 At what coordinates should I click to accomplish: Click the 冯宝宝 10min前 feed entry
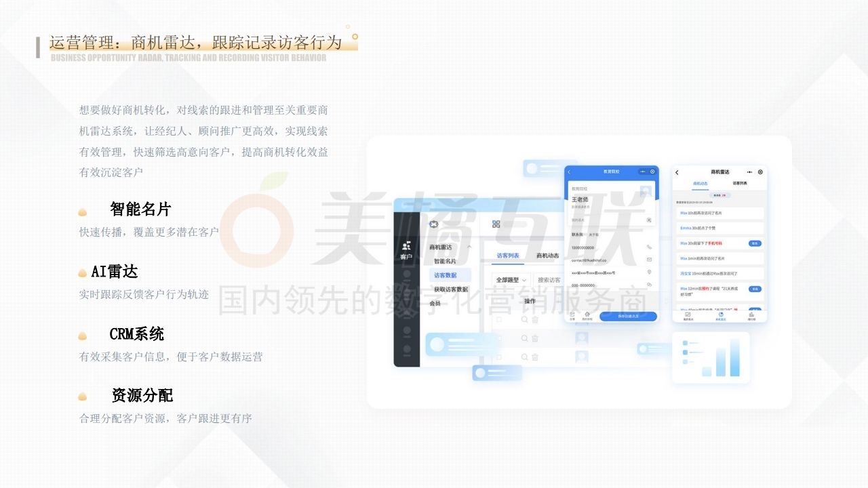point(720,273)
